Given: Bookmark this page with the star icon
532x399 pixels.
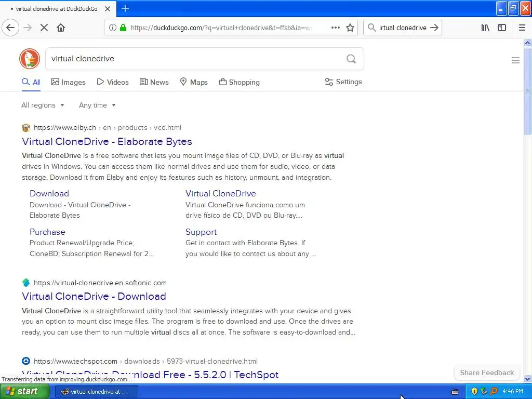Looking at the screenshot, I should click(x=350, y=28).
